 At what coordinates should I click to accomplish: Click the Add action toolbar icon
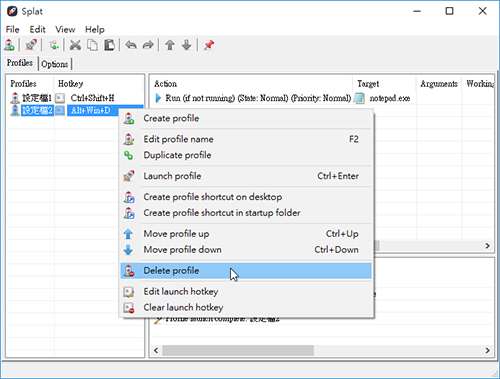tap(54, 45)
